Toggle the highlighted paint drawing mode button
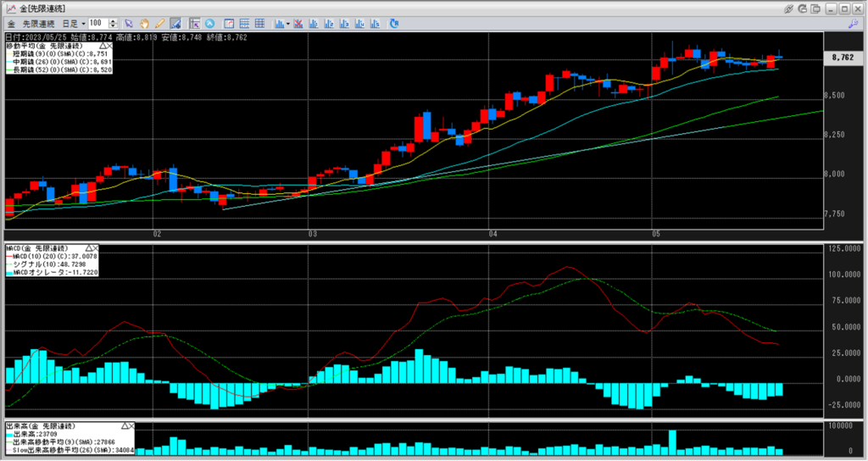 (175, 23)
